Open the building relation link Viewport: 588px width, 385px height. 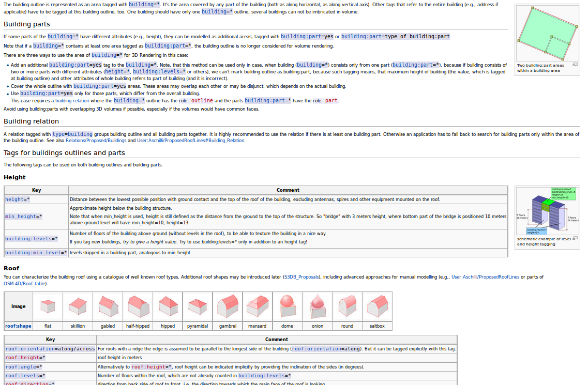[72, 101]
